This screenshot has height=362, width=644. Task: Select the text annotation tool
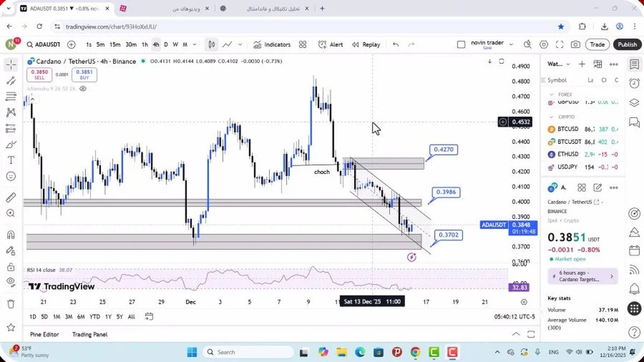11,160
